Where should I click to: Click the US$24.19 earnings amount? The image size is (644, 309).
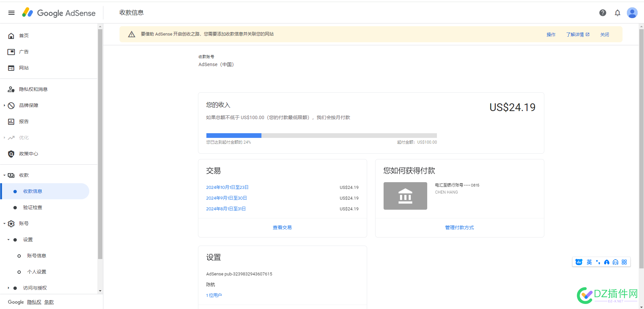pyautogui.click(x=512, y=107)
